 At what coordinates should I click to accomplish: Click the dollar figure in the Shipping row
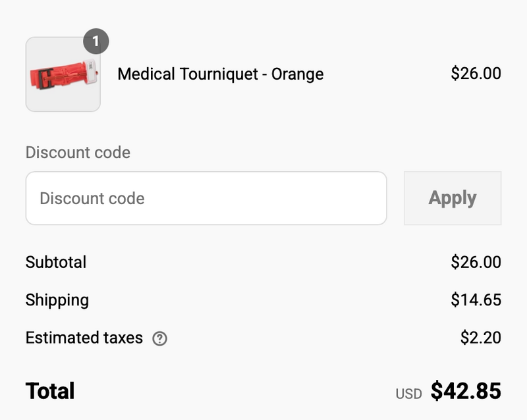(476, 300)
